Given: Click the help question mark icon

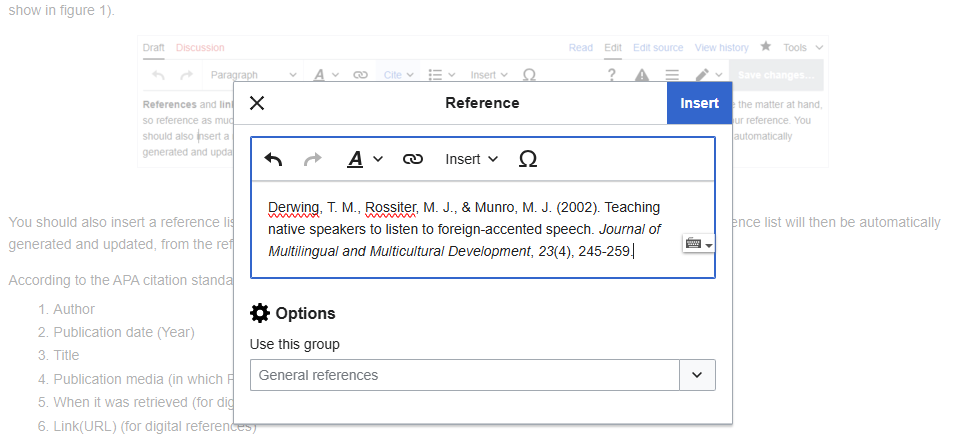Looking at the screenshot, I should 612,75.
